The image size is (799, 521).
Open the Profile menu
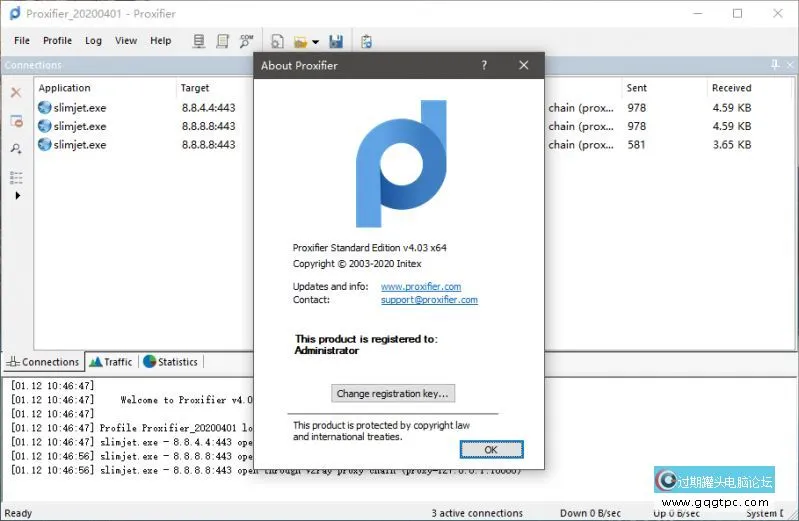[x=57, y=41]
